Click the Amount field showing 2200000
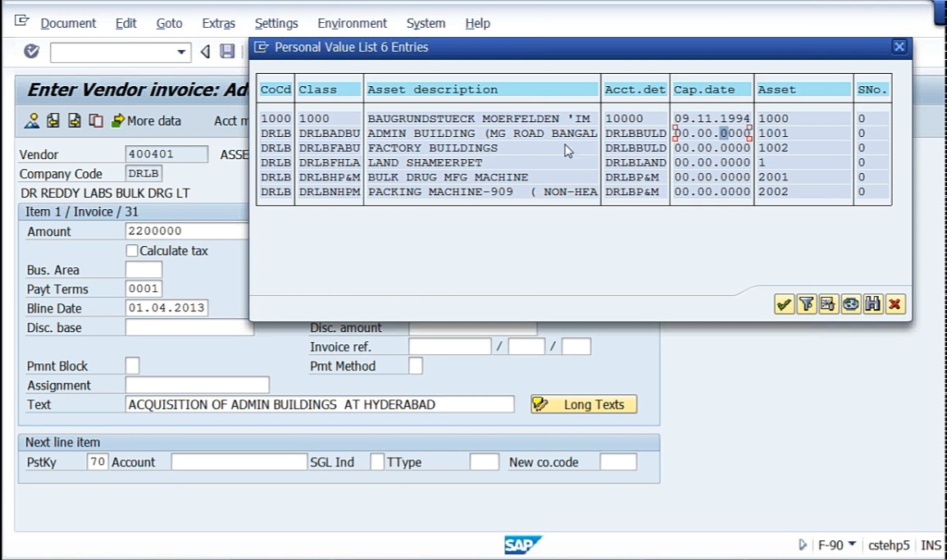Screen dimensions: 947x560 (187, 230)
